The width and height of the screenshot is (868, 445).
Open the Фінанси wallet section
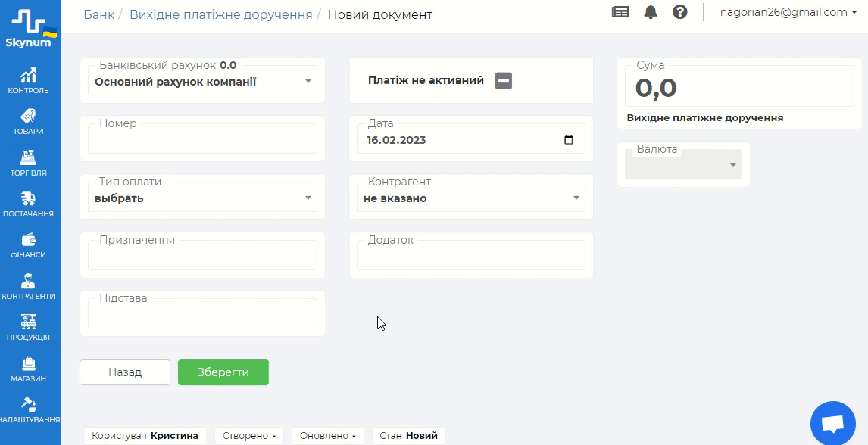[x=29, y=246]
